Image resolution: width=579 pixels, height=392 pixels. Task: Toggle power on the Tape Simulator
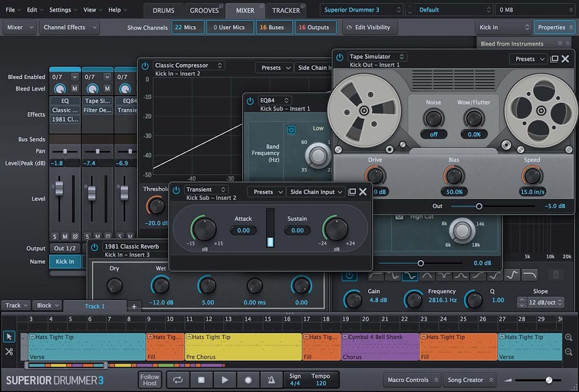[x=340, y=57]
